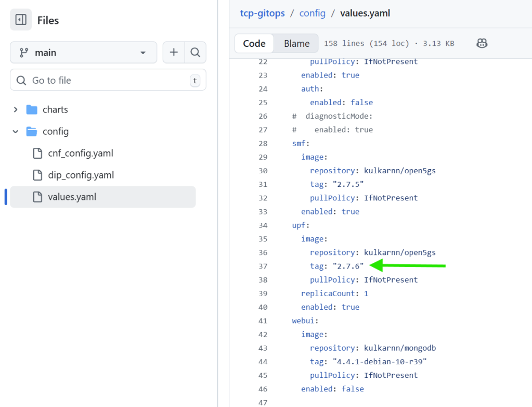Screen dimensions: 532x407
Task: Expand the charts folder chevron
Action: pyautogui.click(x=16, y=110)
